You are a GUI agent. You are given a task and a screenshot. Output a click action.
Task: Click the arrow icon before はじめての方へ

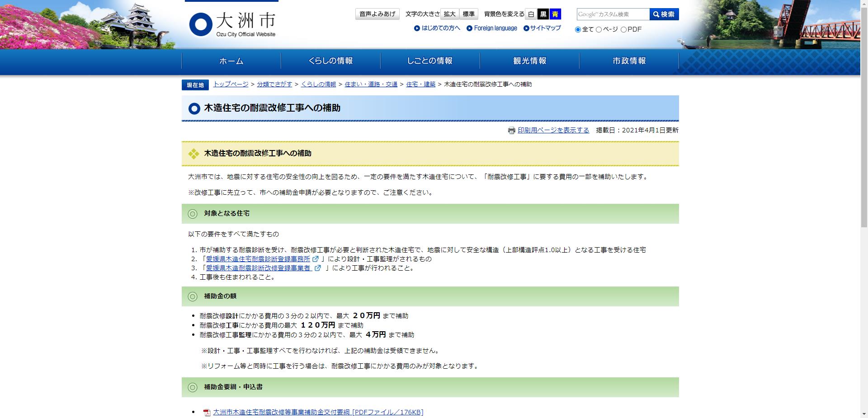417,28
